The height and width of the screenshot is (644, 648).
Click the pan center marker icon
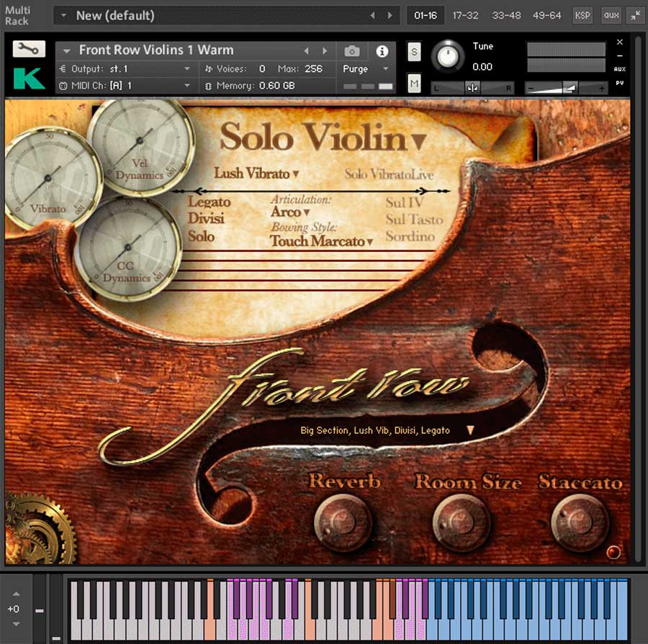point(472,88)
